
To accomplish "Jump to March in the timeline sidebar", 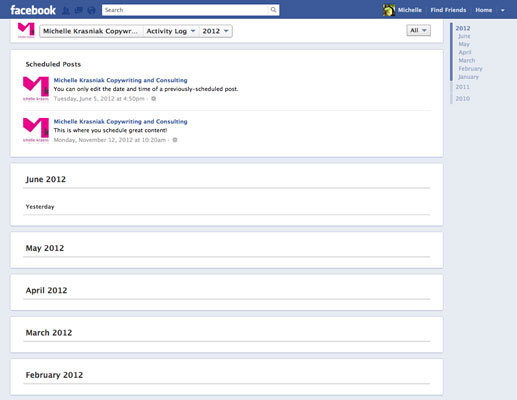I will click(467, 60).
